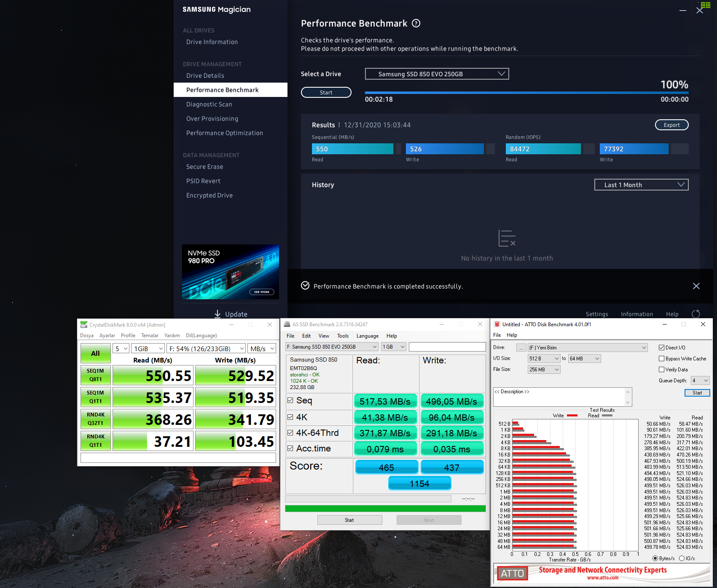The image size is (717, 588).
Task: Click AS SSD green progress bar
Action: point(385,508)
